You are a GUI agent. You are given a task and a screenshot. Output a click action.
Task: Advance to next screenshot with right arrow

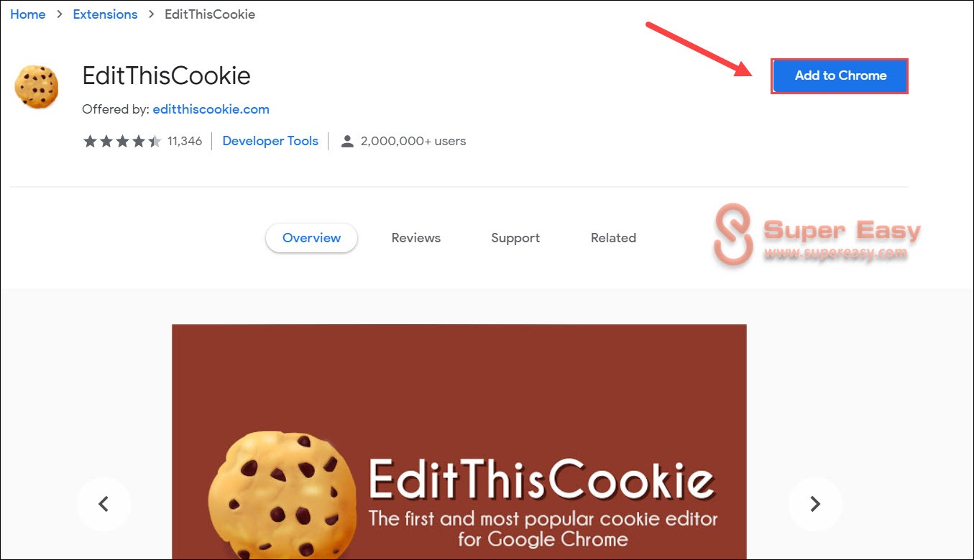pos(815,504)
